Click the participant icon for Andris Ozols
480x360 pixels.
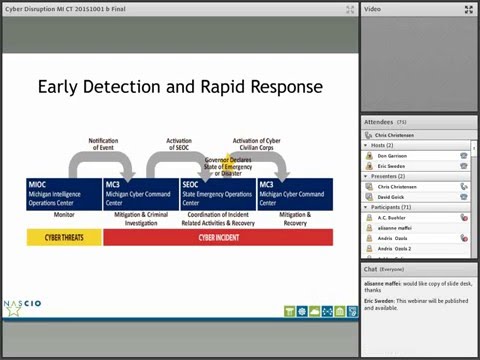click(369, 238)
